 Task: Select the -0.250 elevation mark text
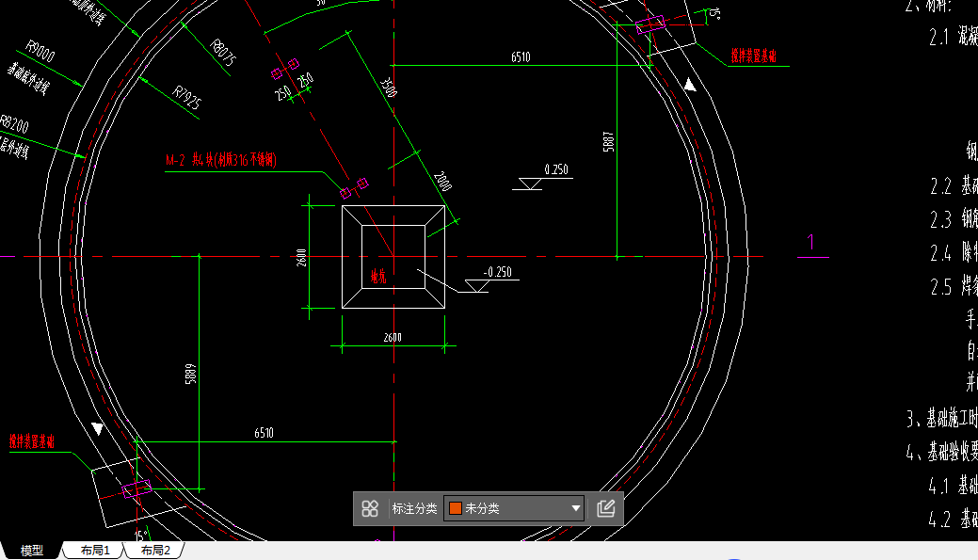pyautogui.click(x=498, y=272)
